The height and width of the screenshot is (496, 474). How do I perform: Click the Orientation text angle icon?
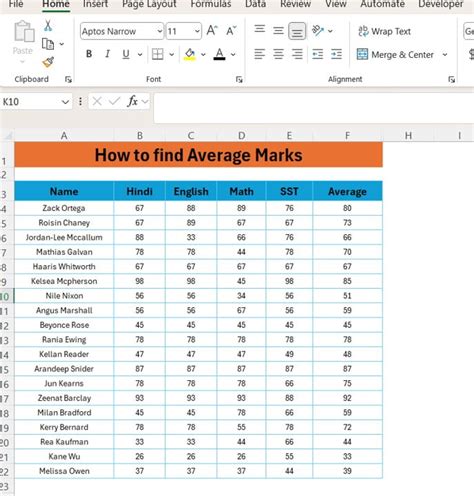click(x=318, y=31)
